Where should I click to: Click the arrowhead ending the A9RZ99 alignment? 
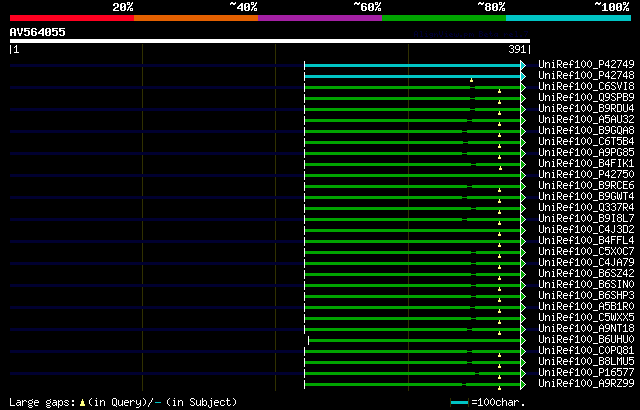point(523,385)
